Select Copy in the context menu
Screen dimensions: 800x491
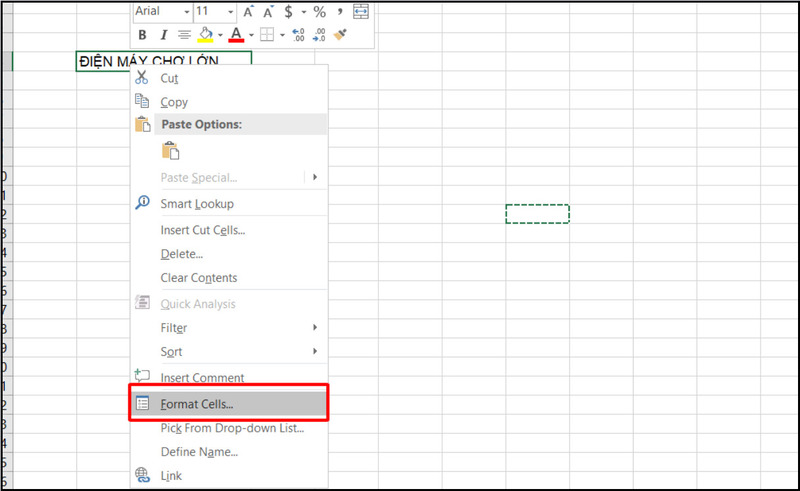(x=174, y=102)
